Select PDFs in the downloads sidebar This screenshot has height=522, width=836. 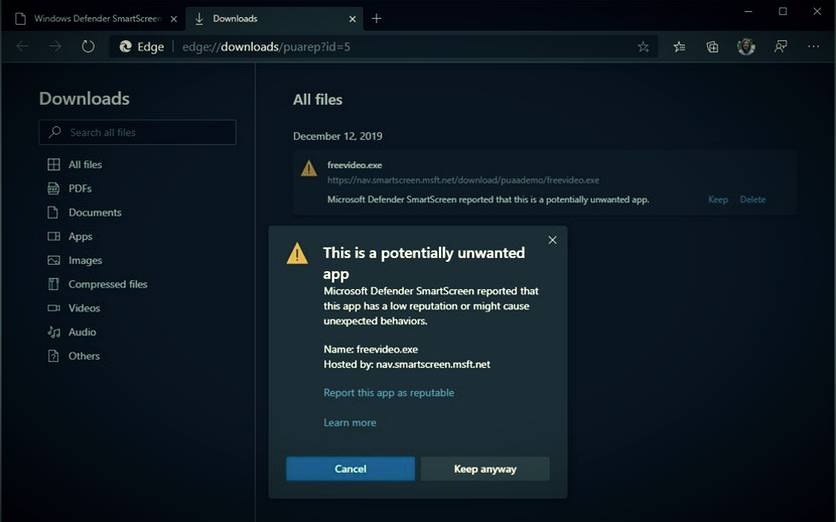[80, 188]
